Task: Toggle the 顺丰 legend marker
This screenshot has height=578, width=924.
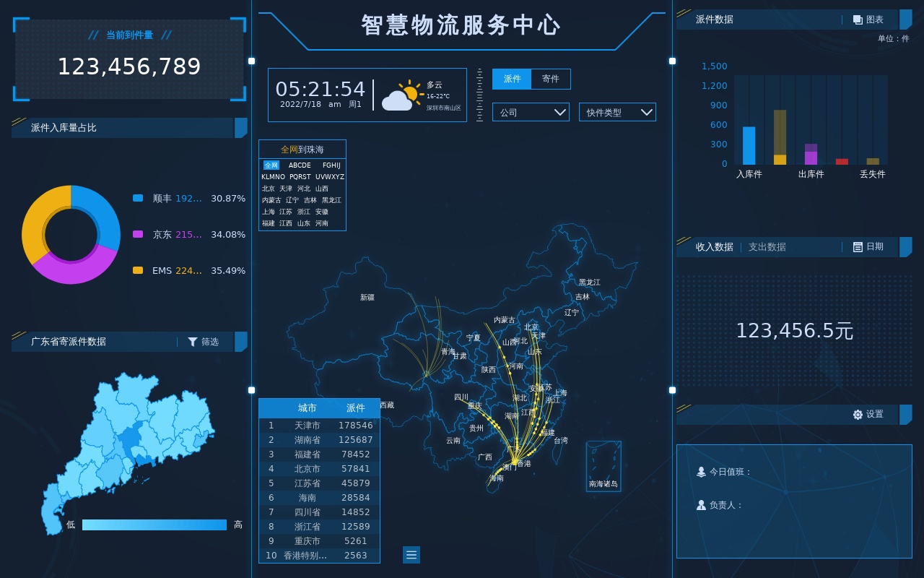Action: (x=138, y=198)
